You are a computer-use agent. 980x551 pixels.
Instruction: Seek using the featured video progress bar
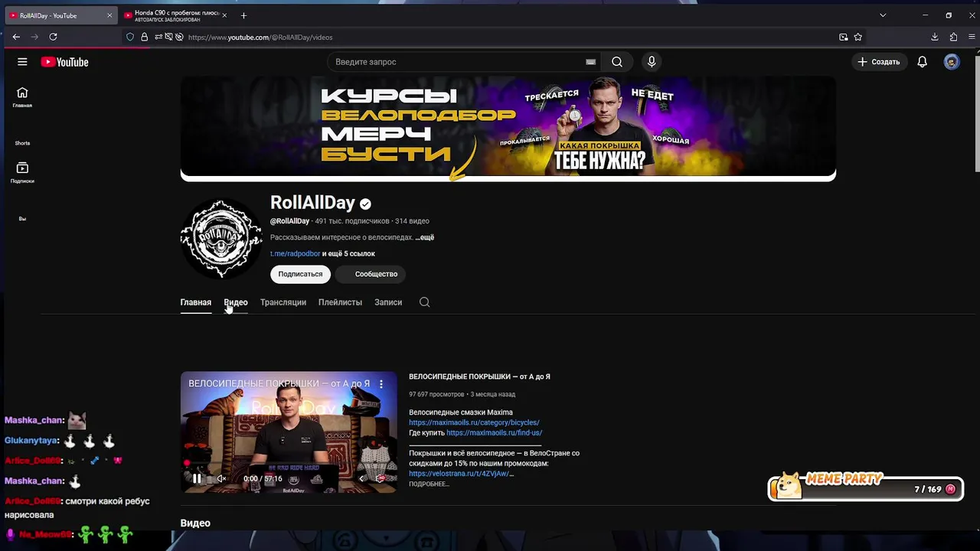(x=289, y=463)
